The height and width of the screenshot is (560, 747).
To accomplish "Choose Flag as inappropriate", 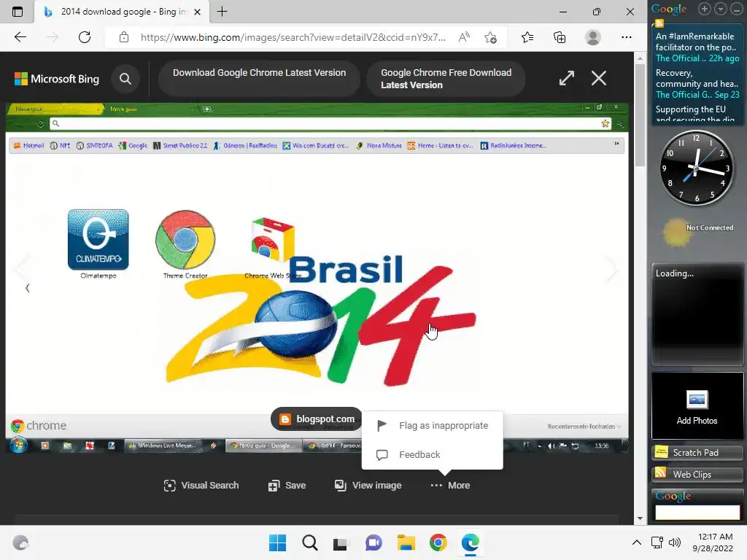I will 432,426.
